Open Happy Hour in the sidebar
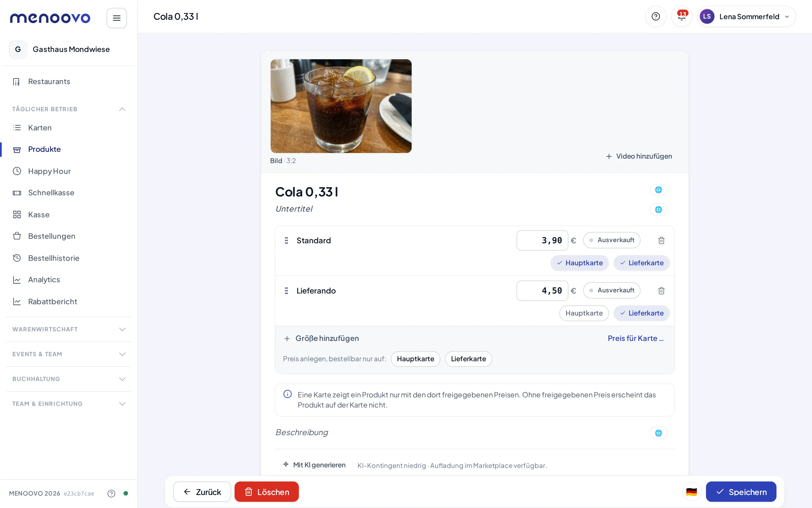 [x=69, y=171]
